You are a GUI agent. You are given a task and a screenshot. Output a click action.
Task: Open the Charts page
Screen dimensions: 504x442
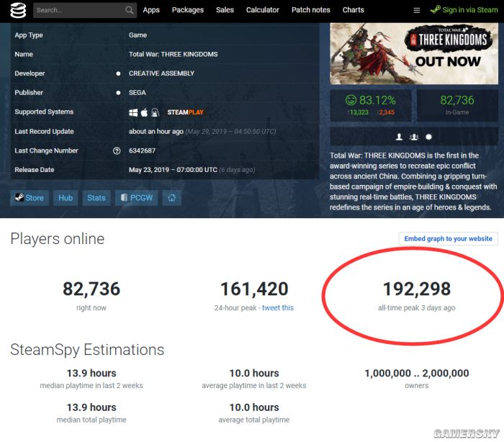point(354,10)
